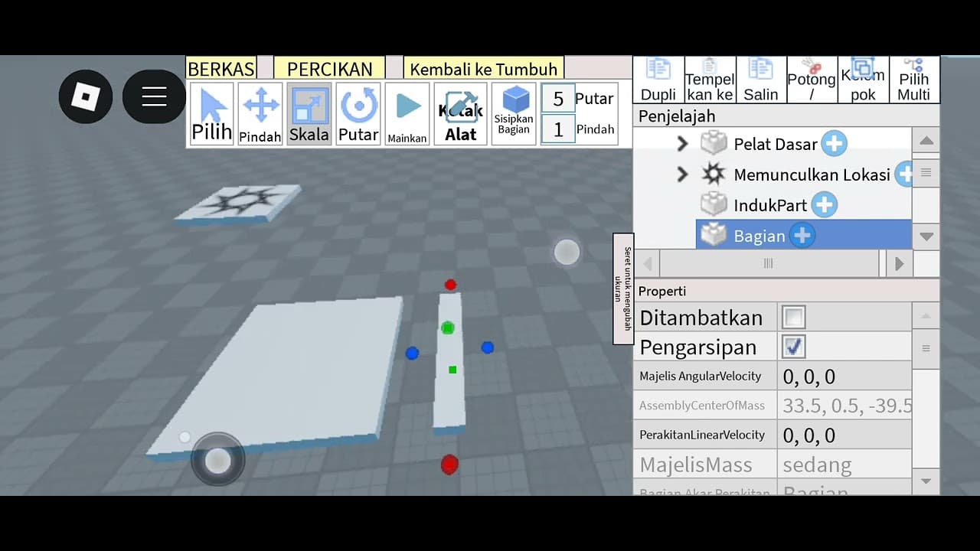Image resolution: width=980 pixels, height=551 pixels.
Task: Click the top red scale handle
Action: tap(450, 285)
